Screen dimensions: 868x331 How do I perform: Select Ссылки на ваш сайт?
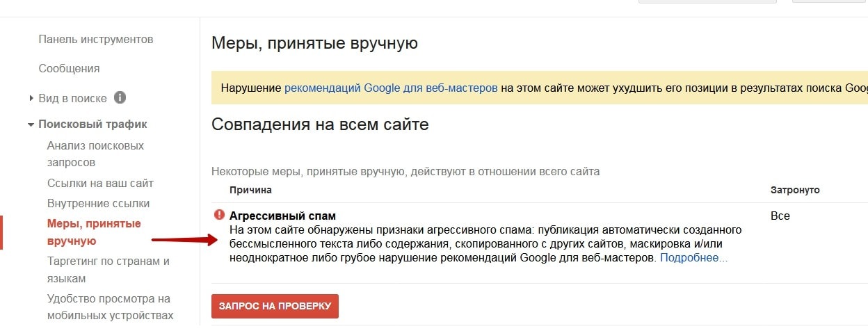100,183
